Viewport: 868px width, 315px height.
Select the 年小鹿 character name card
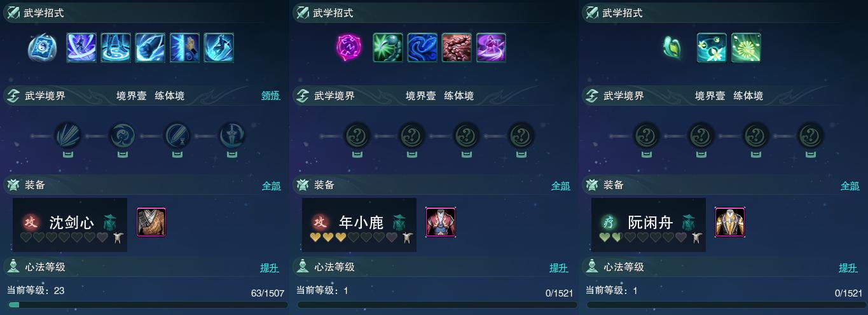pos(359,225)
